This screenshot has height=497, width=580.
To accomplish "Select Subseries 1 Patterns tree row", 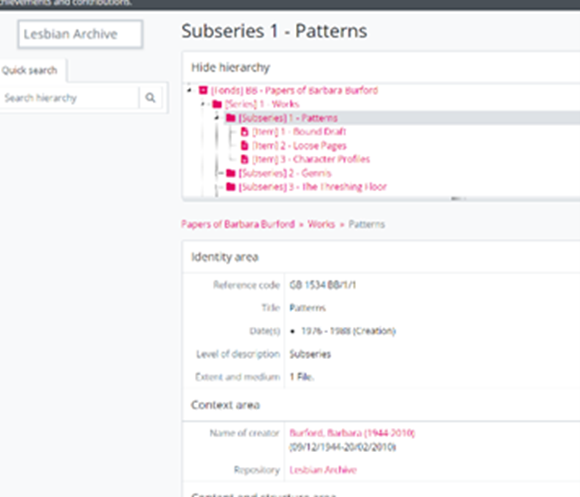I will (x=288, y=118).
